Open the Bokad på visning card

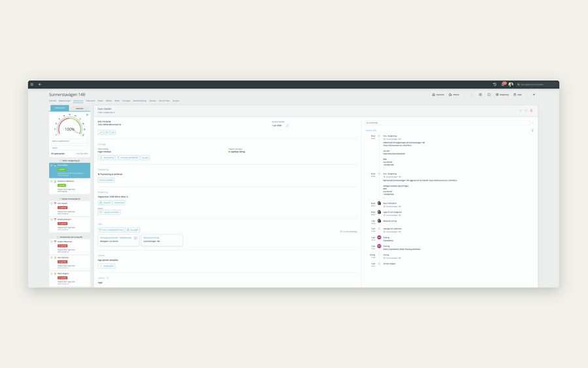162,240
